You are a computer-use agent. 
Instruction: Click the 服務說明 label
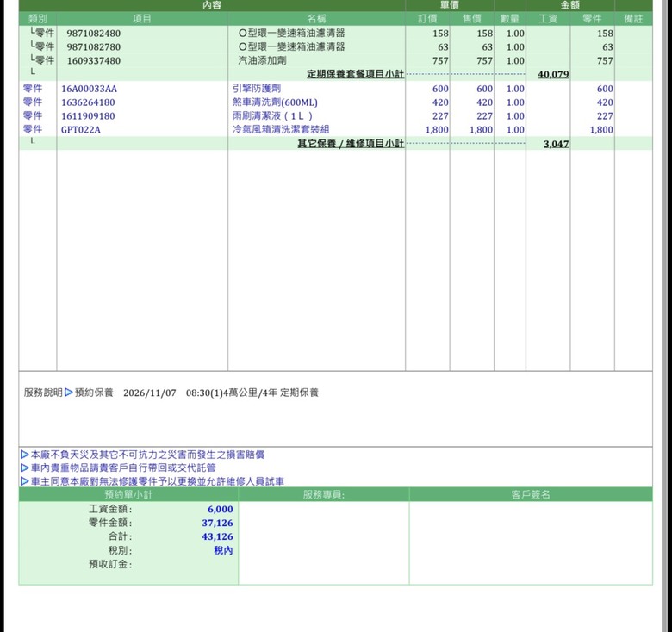click(43, 393)
